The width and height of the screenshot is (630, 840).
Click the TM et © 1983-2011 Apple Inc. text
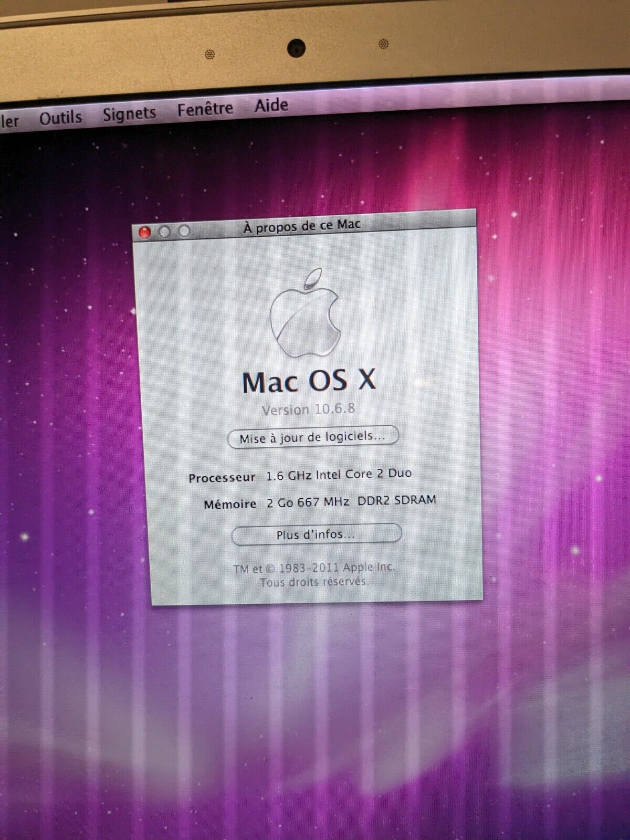tap(314, 568)
